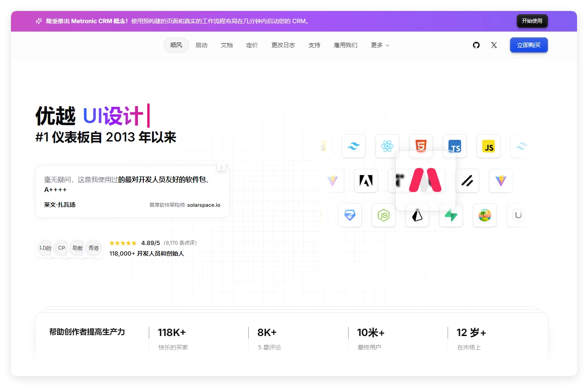This screenshot has width=588, height=387.
Task: Click the JavaScript icon
Action: click(x=488, y=147)
